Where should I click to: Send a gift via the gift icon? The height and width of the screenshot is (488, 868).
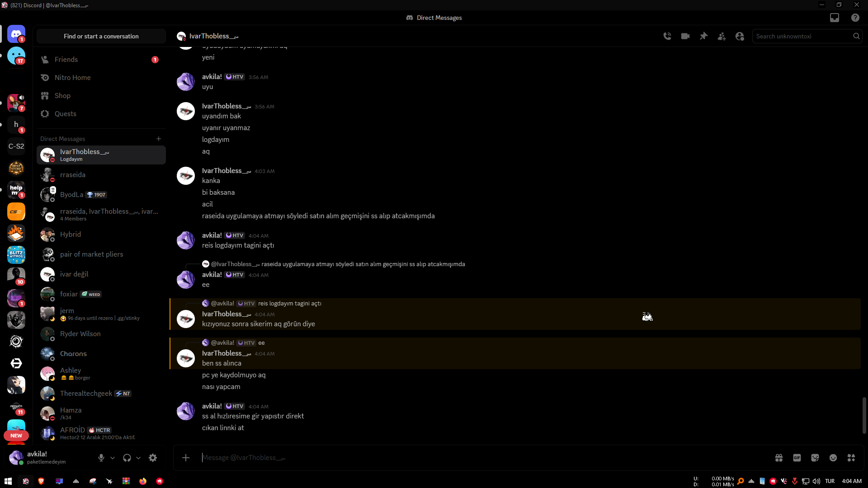point(779,458)
